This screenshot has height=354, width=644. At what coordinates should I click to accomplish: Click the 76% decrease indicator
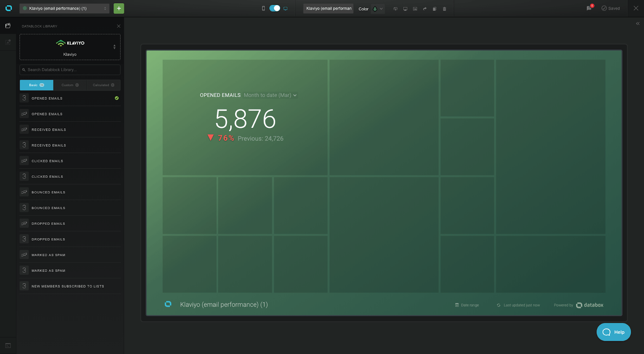221,138
